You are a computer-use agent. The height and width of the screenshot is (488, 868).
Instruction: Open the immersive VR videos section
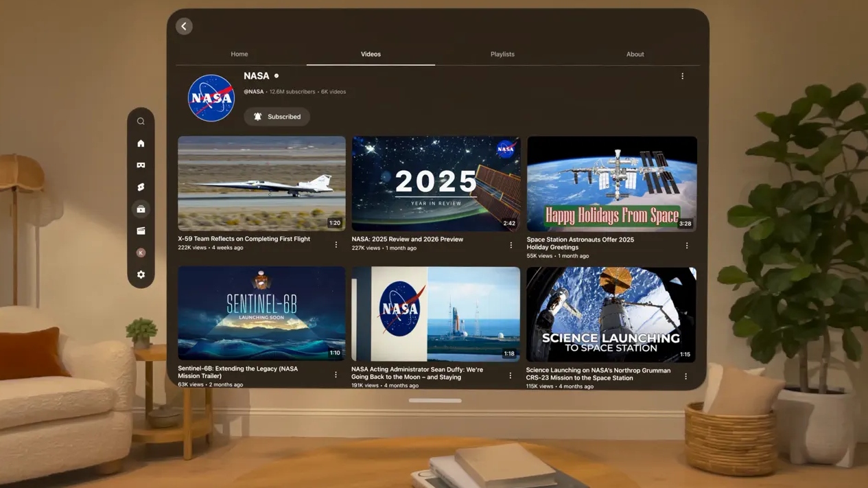point(141,165)
